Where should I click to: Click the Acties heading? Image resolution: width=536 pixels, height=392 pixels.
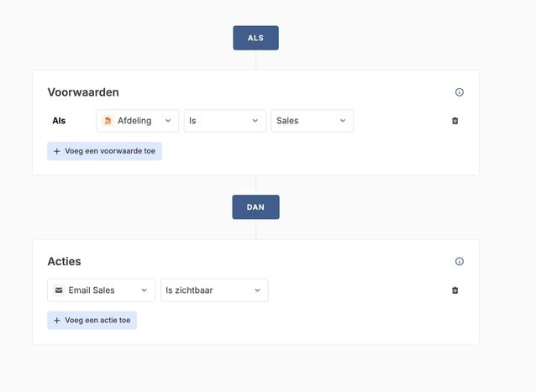point(65,262)
